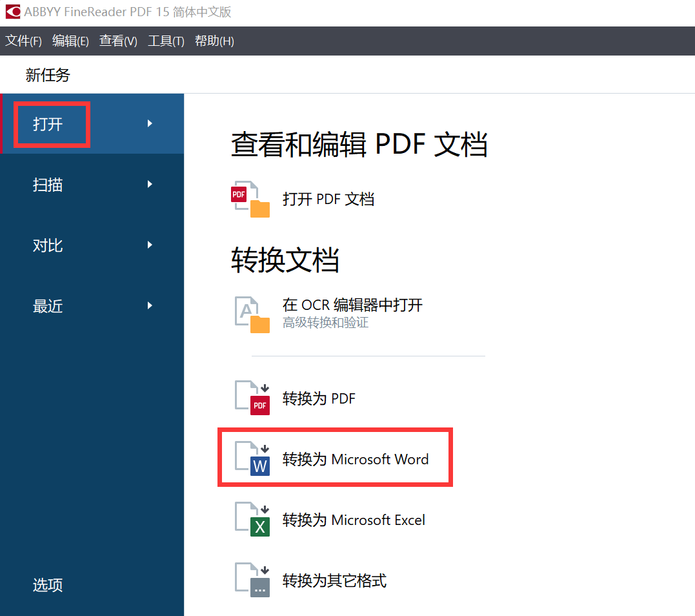The image size is (695, 616).
Task: Open the 编辑(E) menu
Action: [70, 41]
